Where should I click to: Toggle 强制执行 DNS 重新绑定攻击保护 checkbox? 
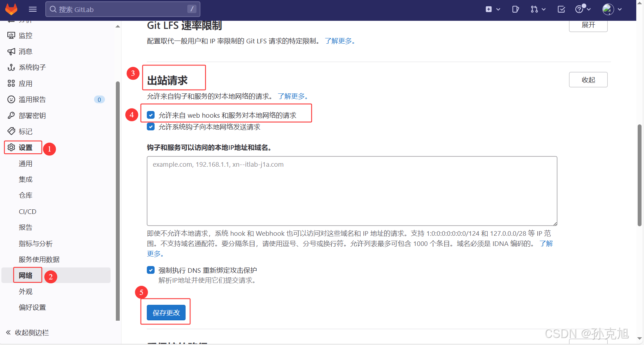(x=151, y=270)
